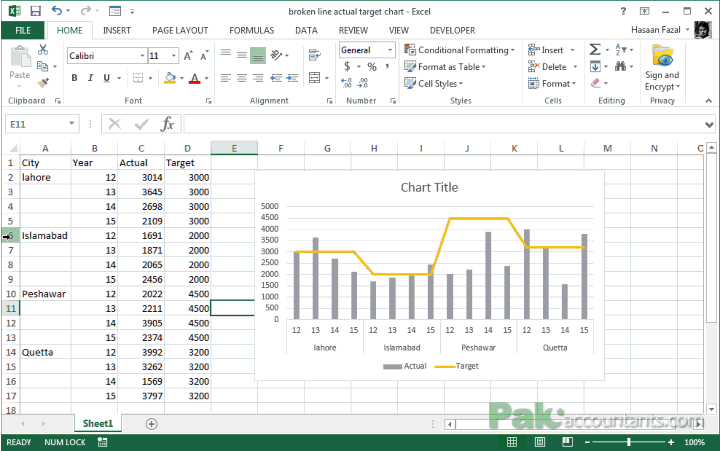Toggle Bold formatting
The width and height of the screenshot is (720, 451).
click(74, 78)
